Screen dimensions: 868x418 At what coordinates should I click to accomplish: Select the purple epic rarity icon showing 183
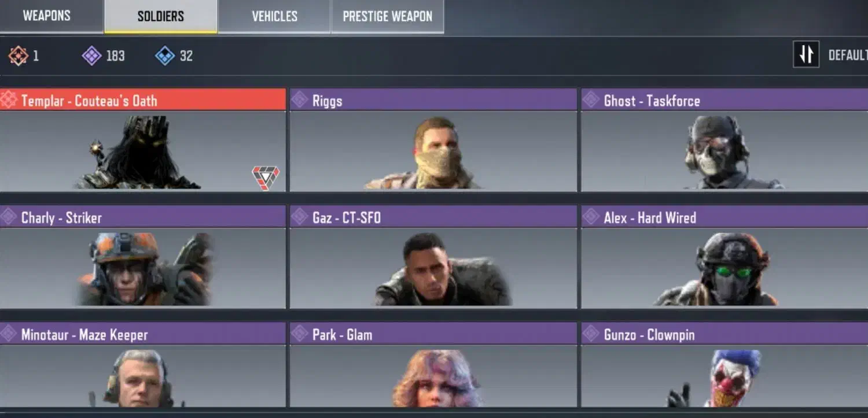click(91, 56)
